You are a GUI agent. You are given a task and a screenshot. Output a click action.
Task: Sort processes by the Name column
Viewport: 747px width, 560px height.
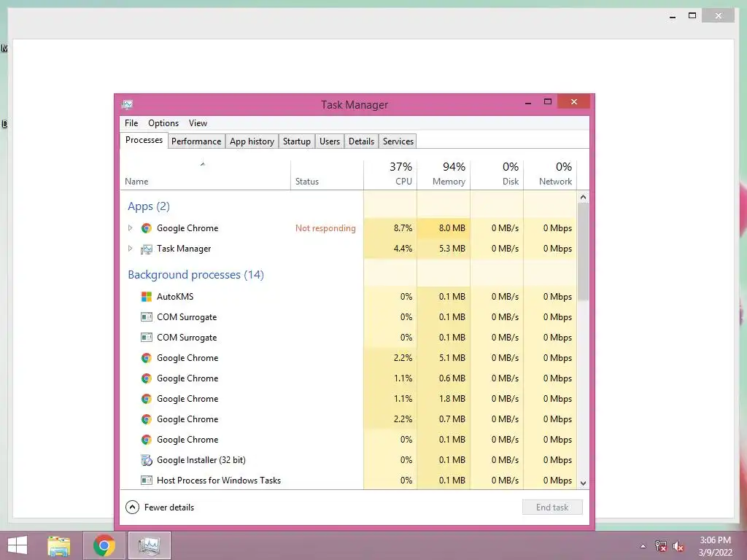pyautogui.click(x=205, y=175)
